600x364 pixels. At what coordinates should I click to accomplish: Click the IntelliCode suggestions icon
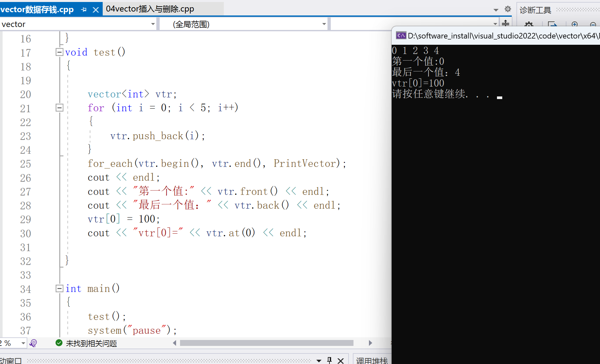33,343
